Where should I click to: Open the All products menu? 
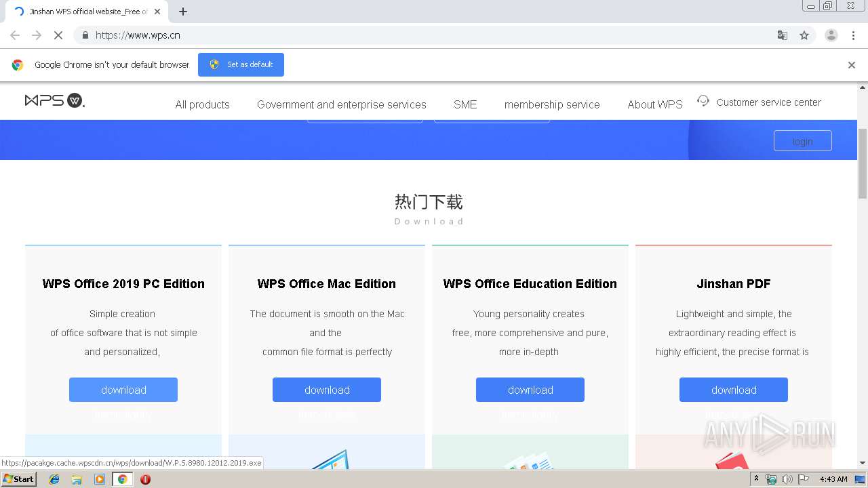pyautogui.click(x=202, y=104)
